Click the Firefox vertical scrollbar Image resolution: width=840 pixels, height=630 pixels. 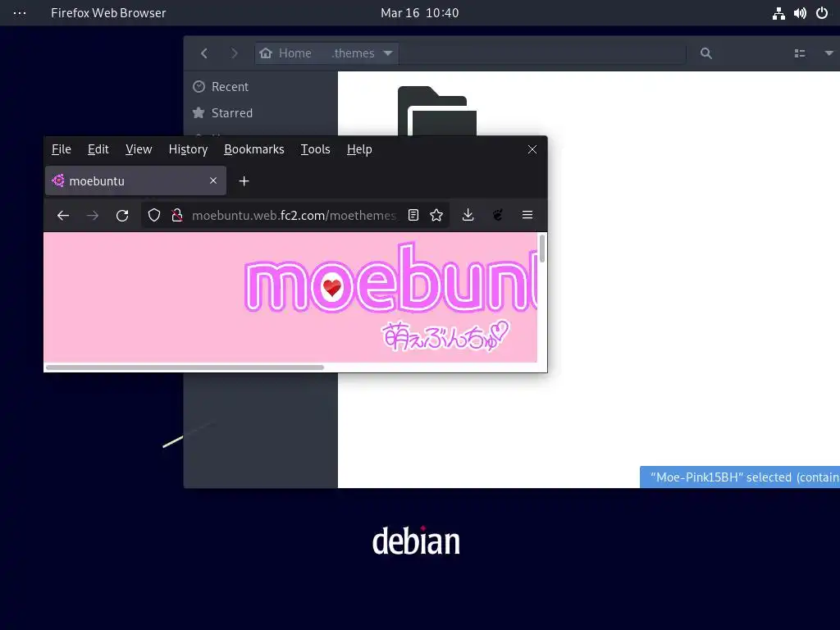(542, 249)
